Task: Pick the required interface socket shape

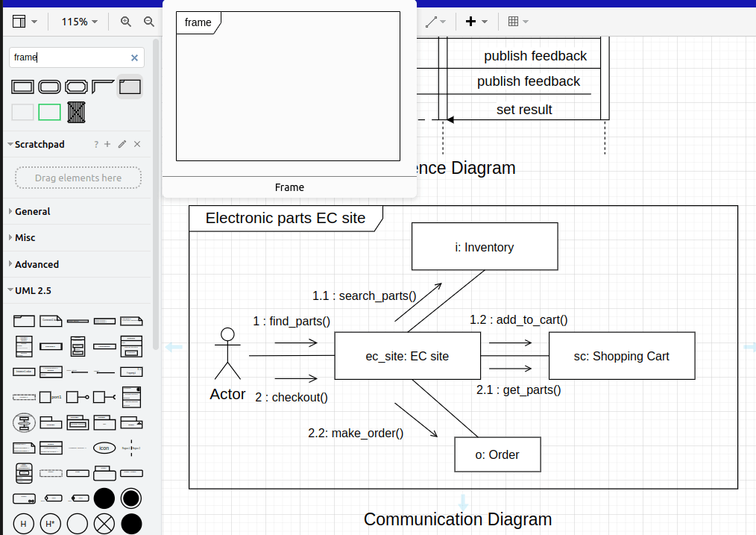Action: (104, 397)
